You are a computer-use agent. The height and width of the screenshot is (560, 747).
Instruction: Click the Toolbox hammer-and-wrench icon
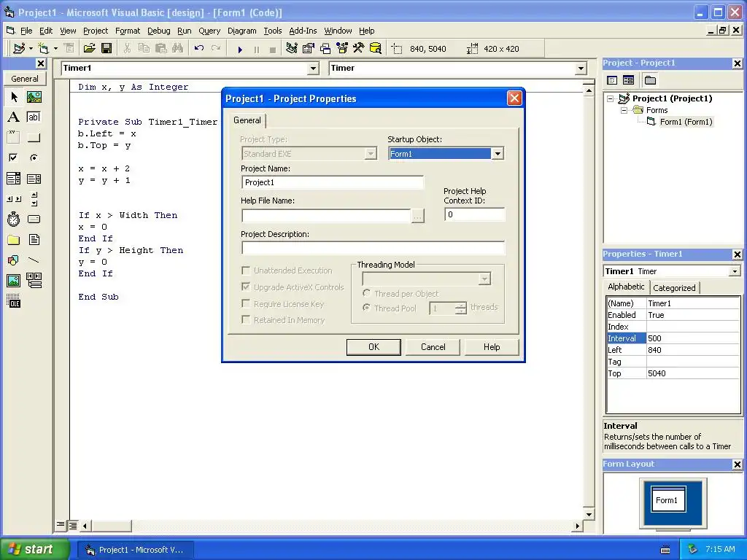coord(358,48)
